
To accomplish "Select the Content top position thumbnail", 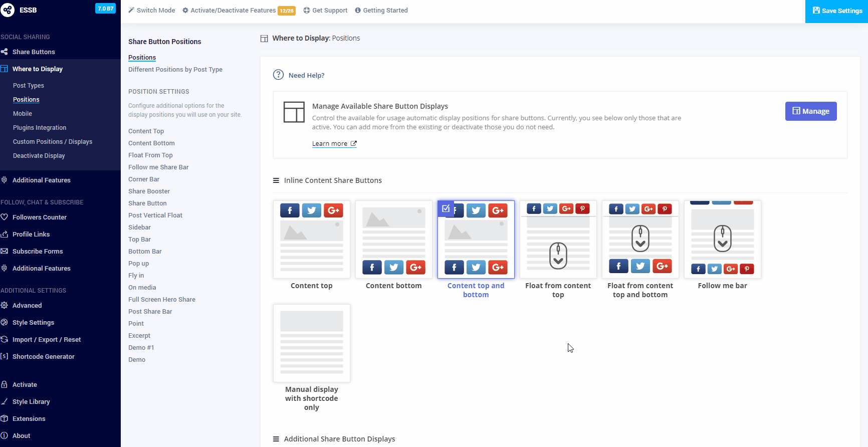I will pyautogui.click(x=311, y=240).
